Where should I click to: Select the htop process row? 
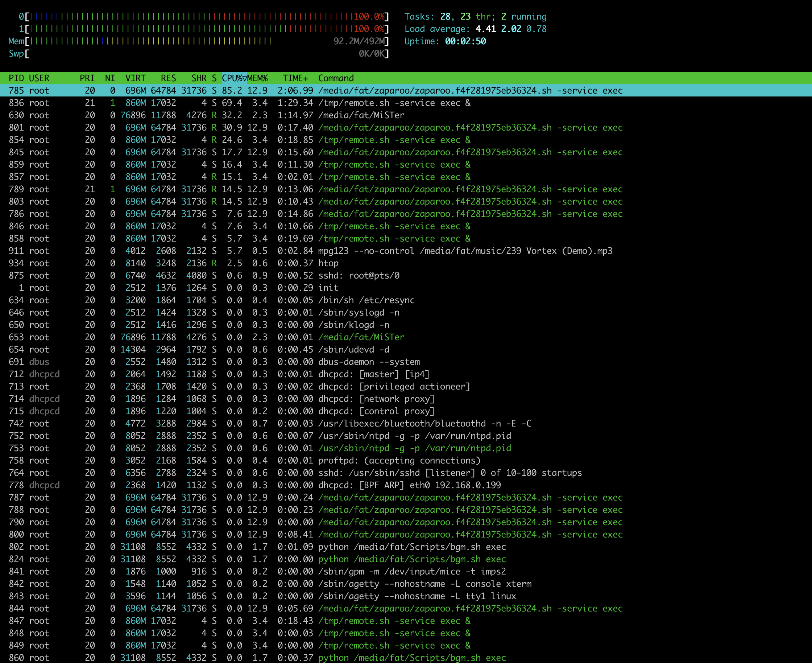click(x=406, y=263)
